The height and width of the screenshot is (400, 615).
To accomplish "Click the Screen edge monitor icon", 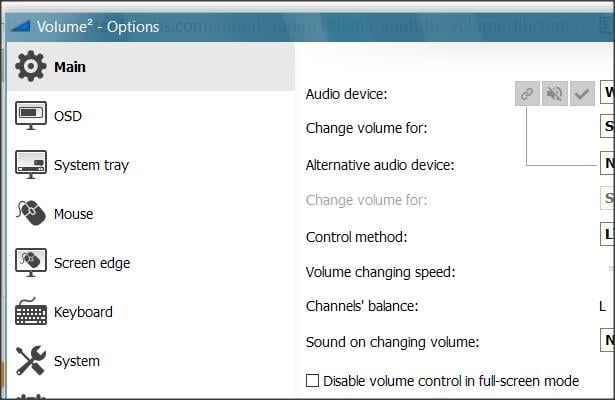I will 31,262.
